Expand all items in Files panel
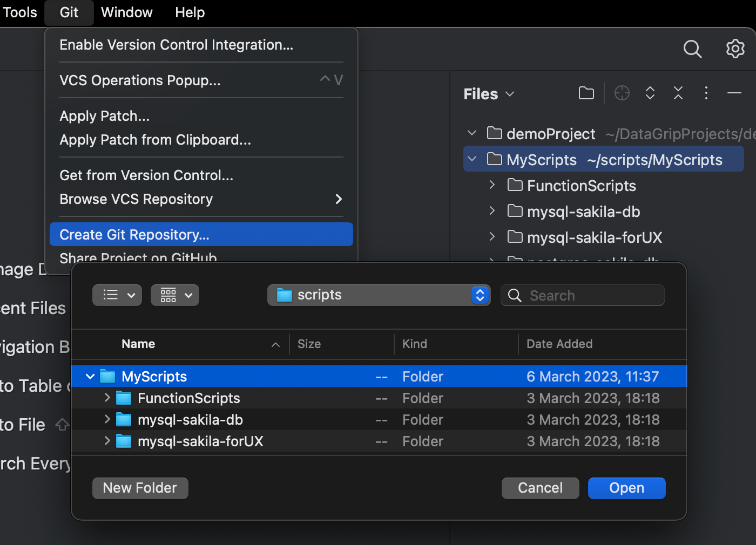The height and width of the screenshot is (545, 756). (650, 93)
